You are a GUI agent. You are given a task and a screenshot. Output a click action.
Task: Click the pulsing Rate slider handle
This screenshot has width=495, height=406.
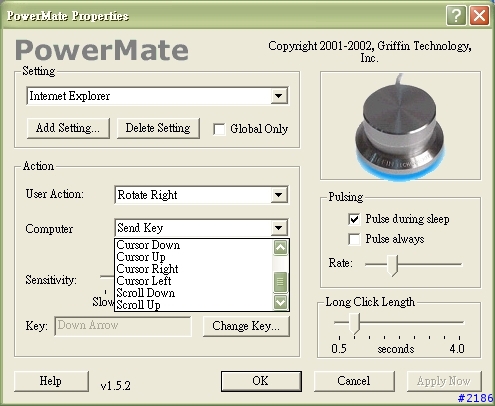click(x=393, y=265)
